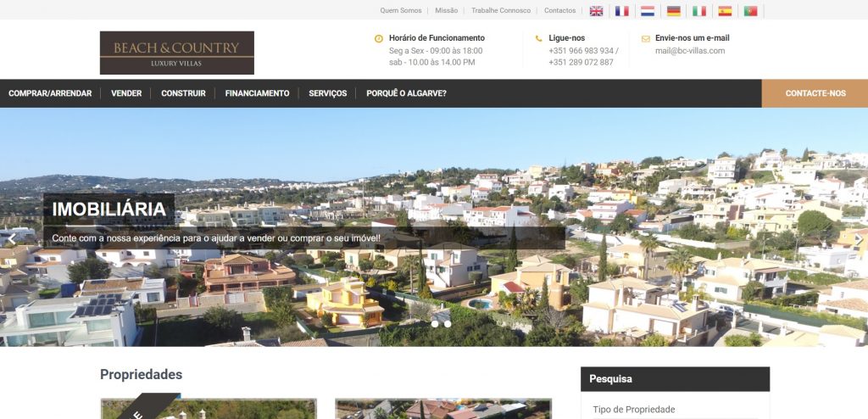Select the French flag language icon
The image size is (868, 419).
pyautogui.click(x=621, y=10)
